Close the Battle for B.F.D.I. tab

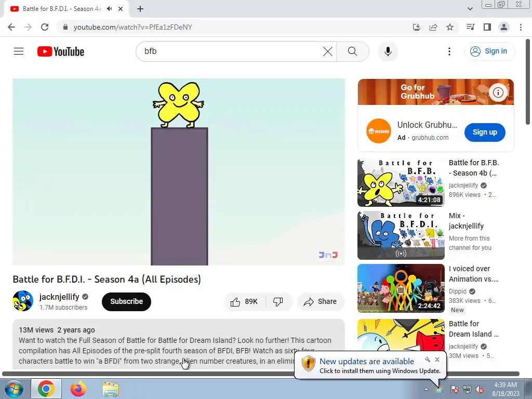point(121,9)
